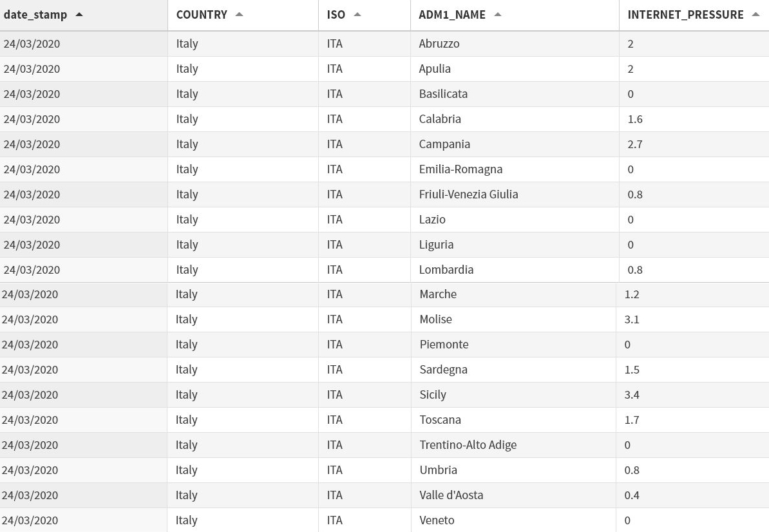
Task: Select the Lombardia region cell
Action: tap(446, 270)
